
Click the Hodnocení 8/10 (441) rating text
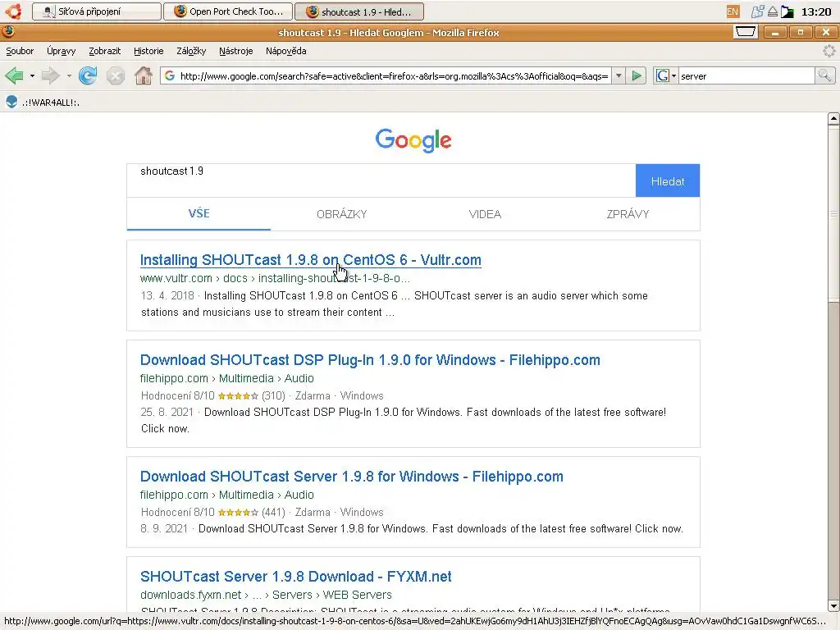pos(212,512)
